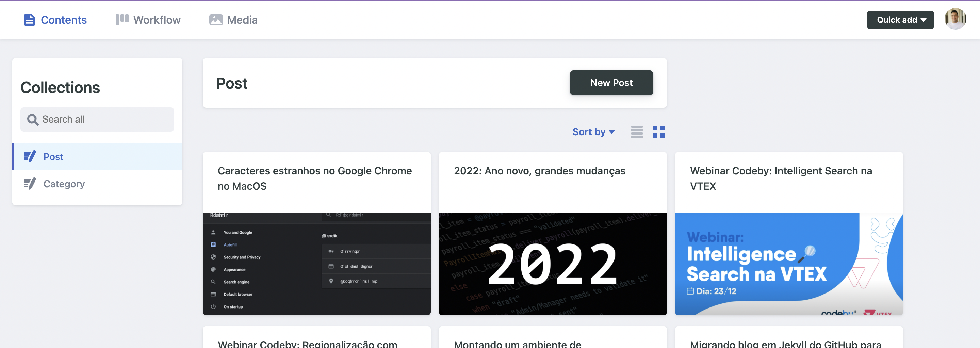980x348 pixels.
Task: Switch to list view layout
Action: click(x=636, y=132)
